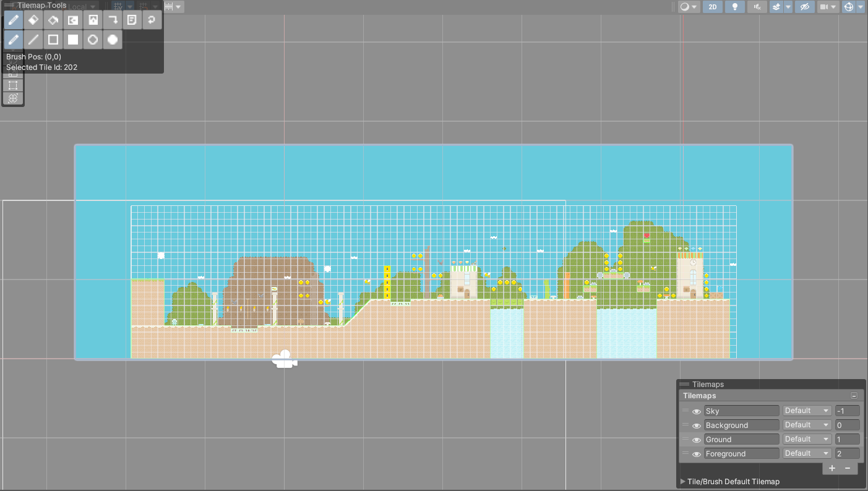The width and height of the screenshot is (868, 491).
Task: Open the scene effects dropdown arrow
Action: (x=788, y=7)
